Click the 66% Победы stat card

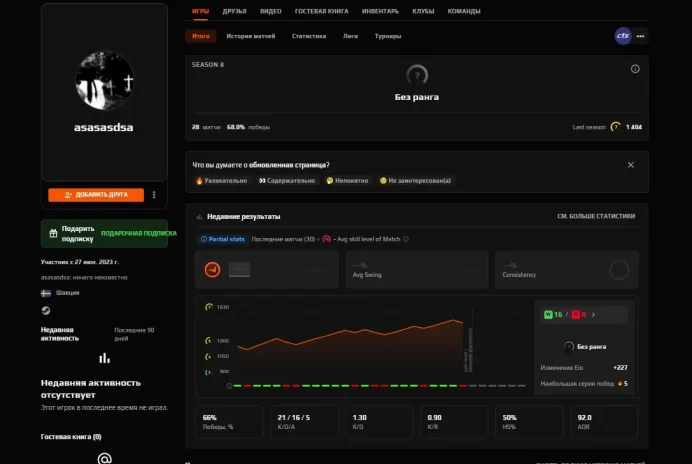(229, 422)
